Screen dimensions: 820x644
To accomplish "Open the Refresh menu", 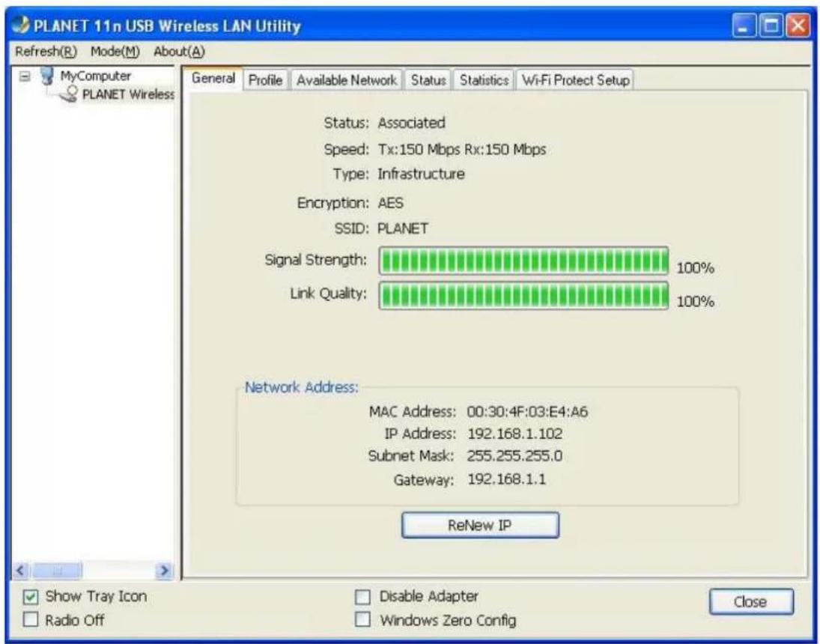I will tap(46, 51).
